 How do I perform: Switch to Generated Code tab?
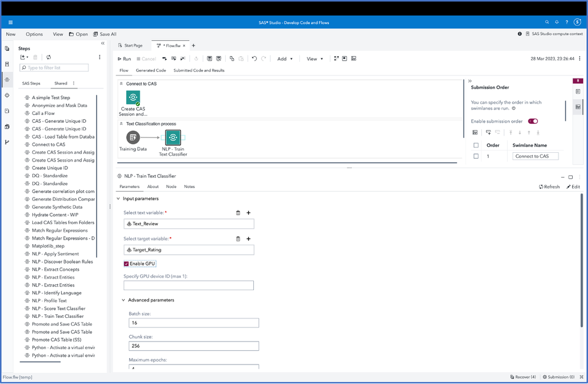[151, 70]
